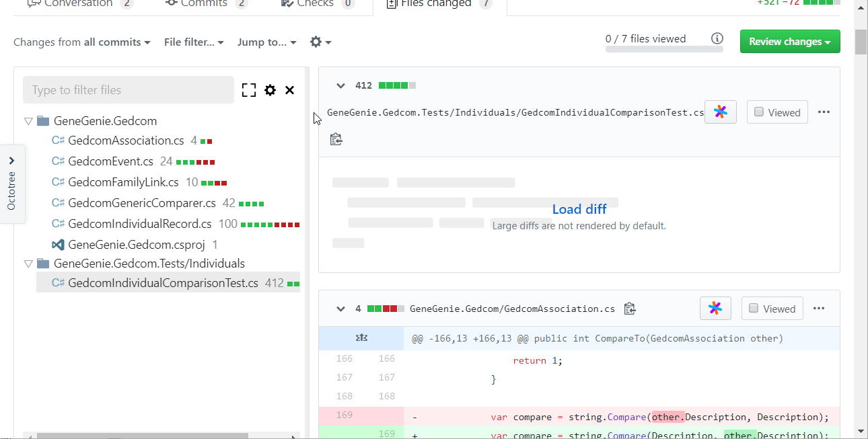Open three-dots menu for GedcomIndividualComparisonTest.cs
This screenshot has height=439, width=868.
[824, 112]
